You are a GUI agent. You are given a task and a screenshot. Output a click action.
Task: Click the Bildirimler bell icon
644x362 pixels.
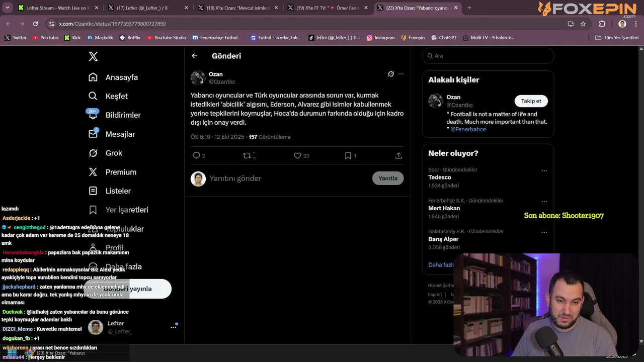93,115
